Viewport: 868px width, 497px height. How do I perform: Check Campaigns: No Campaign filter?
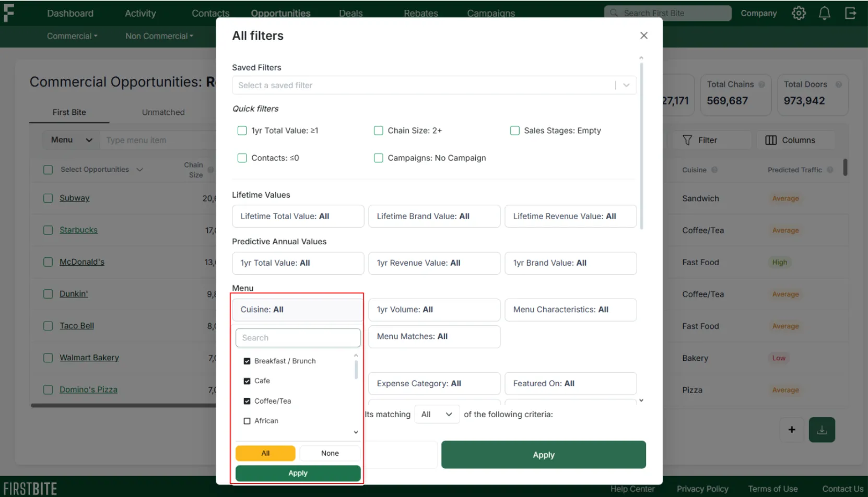(x=378, y=158)
